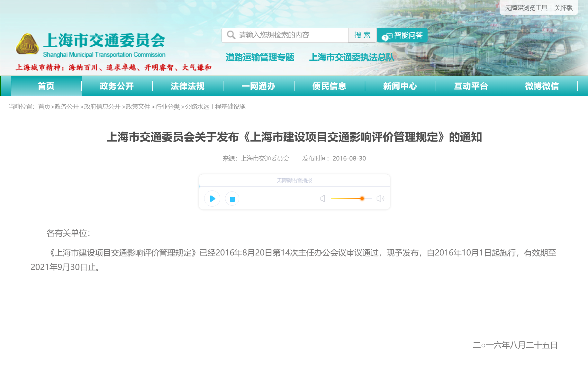The height and width of the screenshot is (370, 588).
Task: Open the 上海市交通委执法总队 link
Action: point(351,57)
